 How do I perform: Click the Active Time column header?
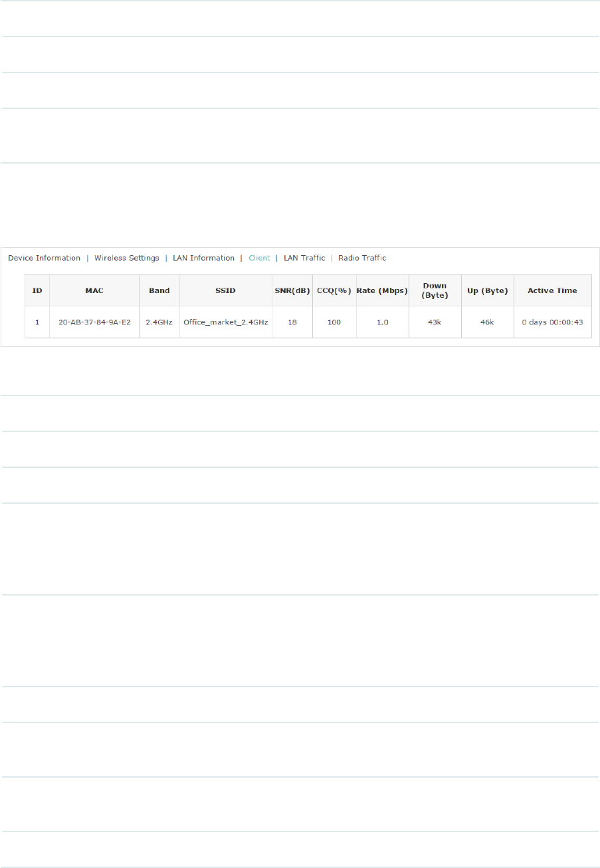point(552,290)
